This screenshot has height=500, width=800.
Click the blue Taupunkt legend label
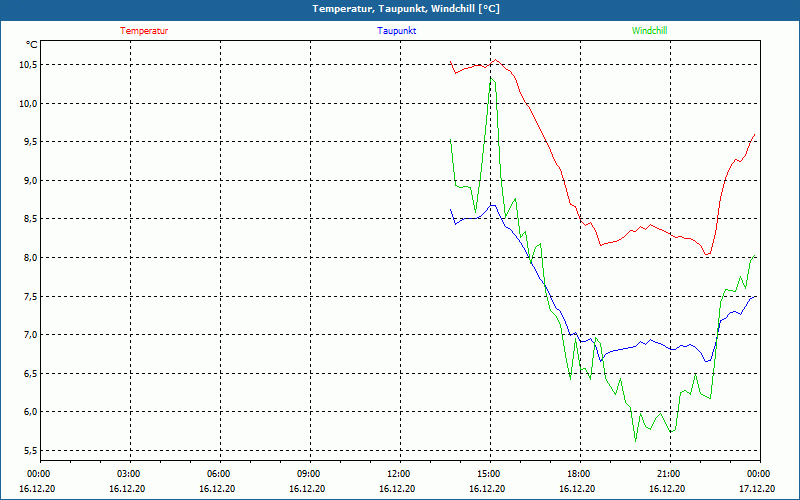point(396,31)
